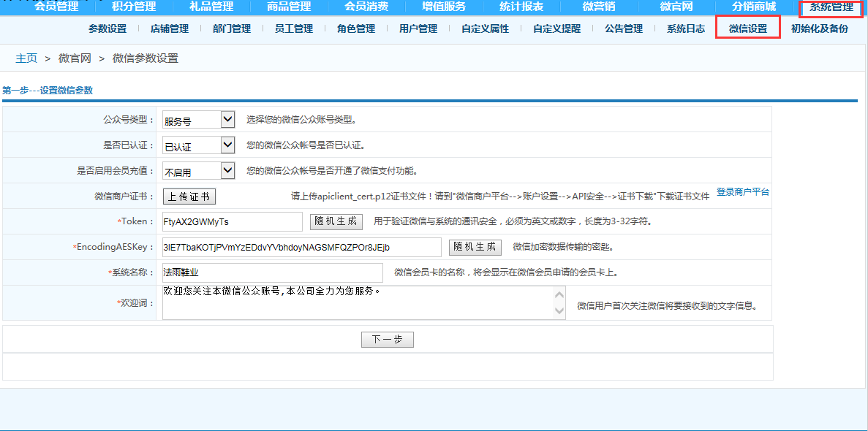Open the 公众号类型 dropdown

pos(198,120)
